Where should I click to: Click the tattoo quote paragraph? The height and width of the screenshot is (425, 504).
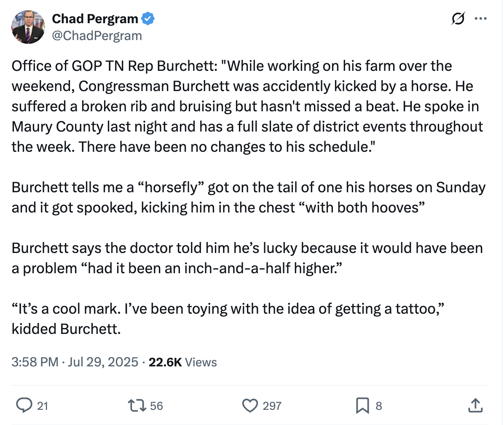[x=228, y=319]
